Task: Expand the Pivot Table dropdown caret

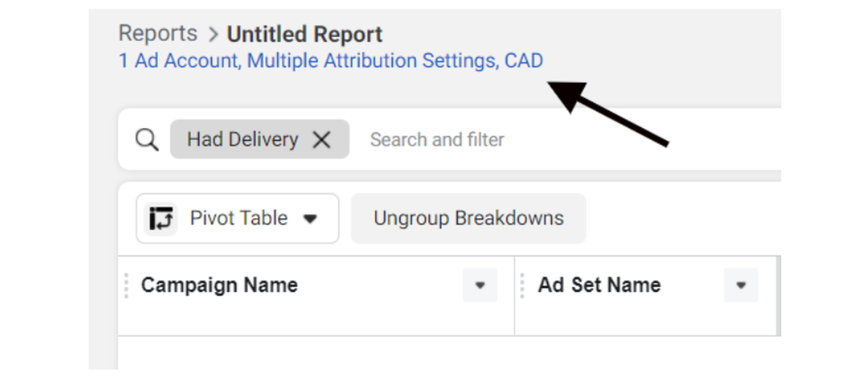Action: 310,219
